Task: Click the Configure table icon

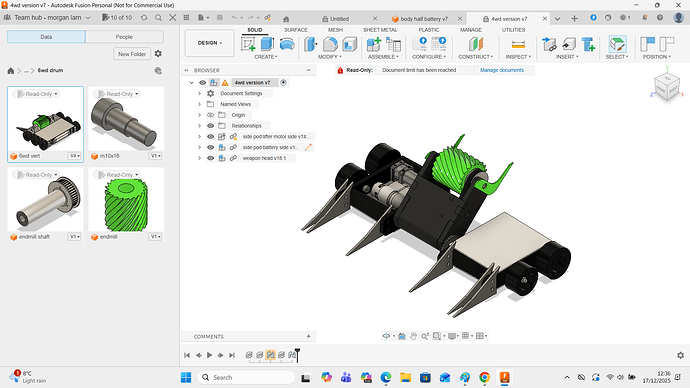Action: 439,44
